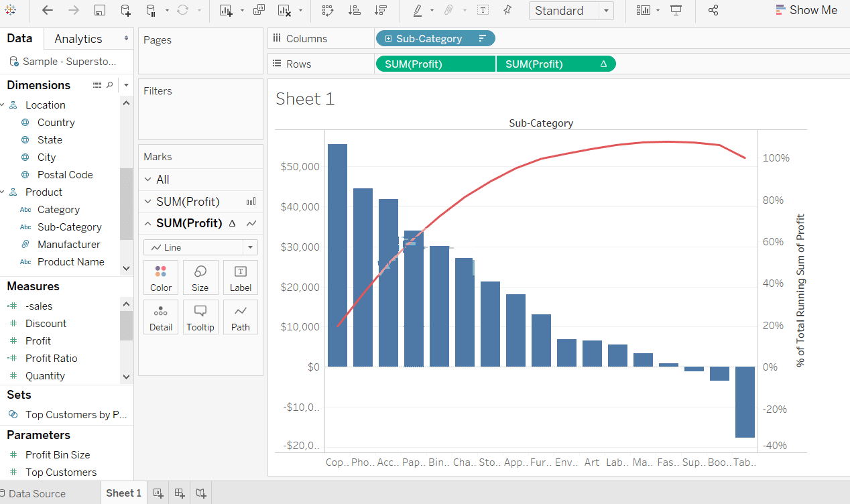Image resolution: width=850 pixels, height=504 pixels.
Task: Collapse the Location hierarchy
Action: tap(3, 105)
